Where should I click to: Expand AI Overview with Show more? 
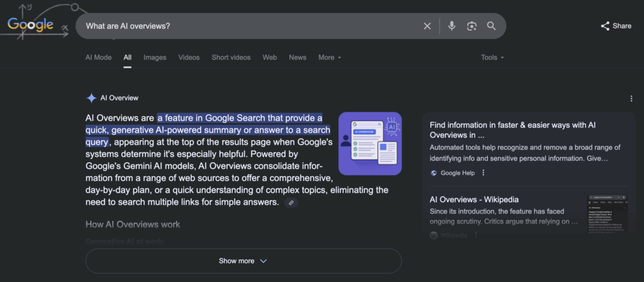tap(243, 261)
